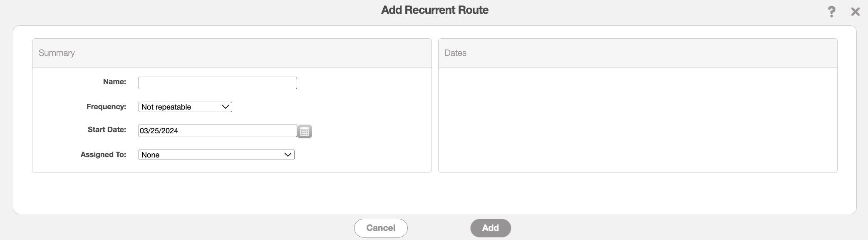Screen dimensions: 868x240
Task: Click the chevron arrow of Frequency select
Action: pos(226,107)
